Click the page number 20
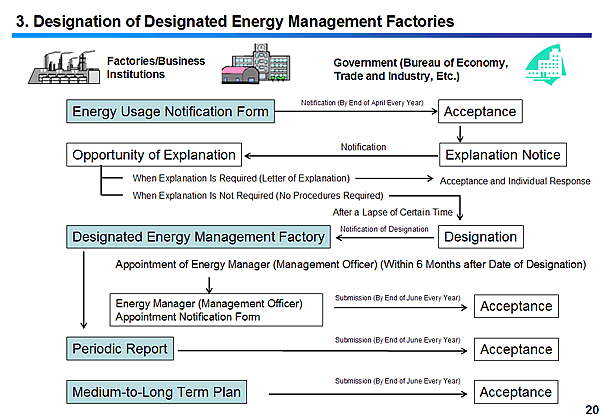 (x=592, y=409)
